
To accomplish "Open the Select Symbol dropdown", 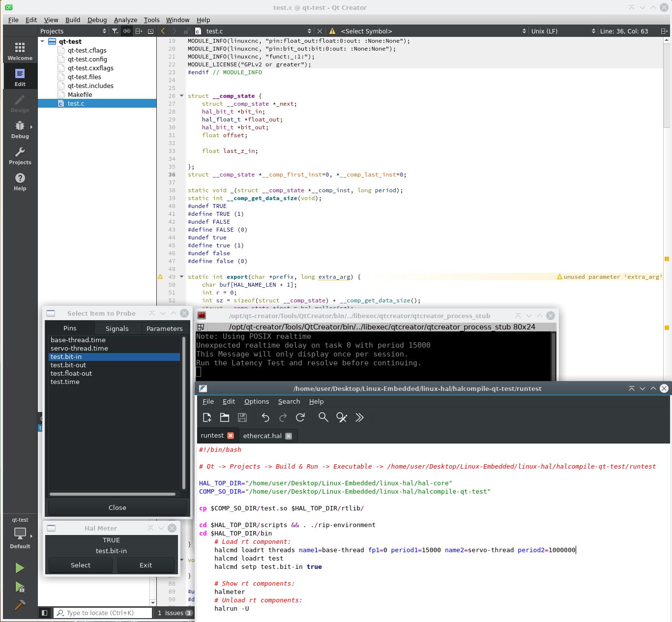I will 433,31.
